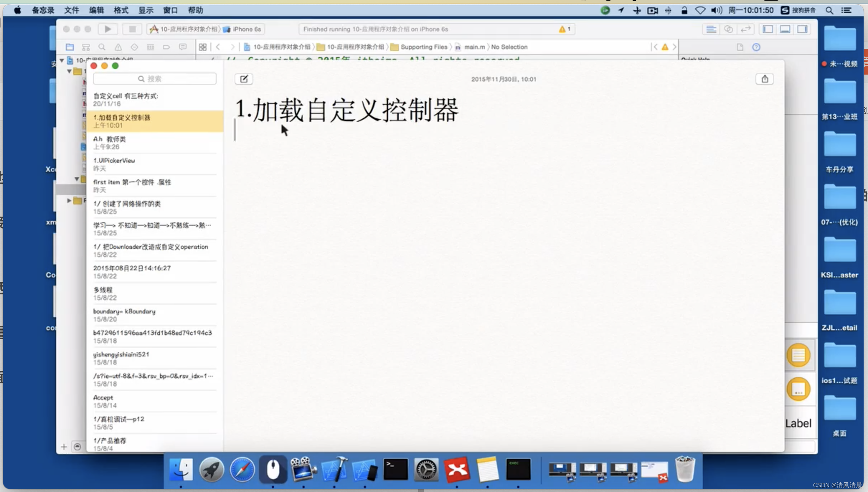Click the previous issue arrow in jump bar
Image resolution: width=868 pixels, height=492 pixels.
(x=655, y=47)
